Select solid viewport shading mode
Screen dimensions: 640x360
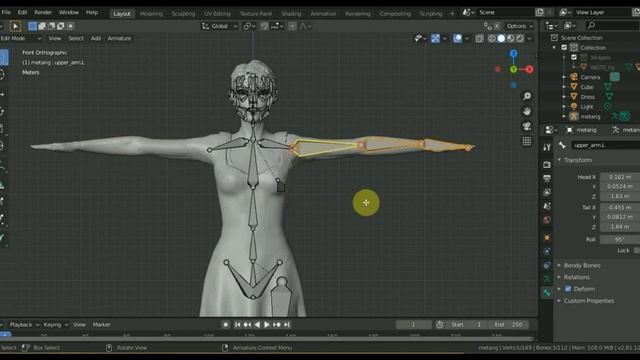coord(501,38)
